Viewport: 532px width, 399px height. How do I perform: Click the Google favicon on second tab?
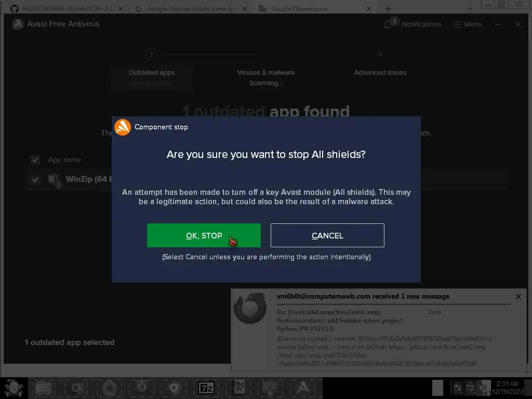click(138, 9)
